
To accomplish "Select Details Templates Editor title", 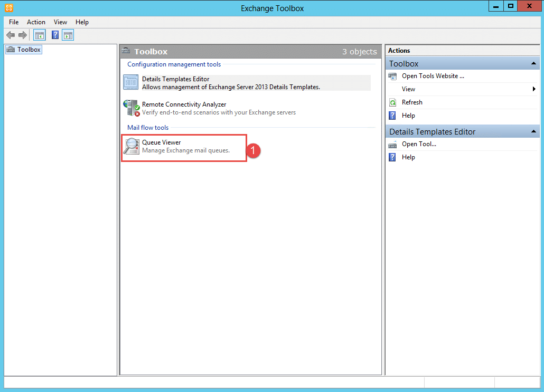I will (175, 79).
